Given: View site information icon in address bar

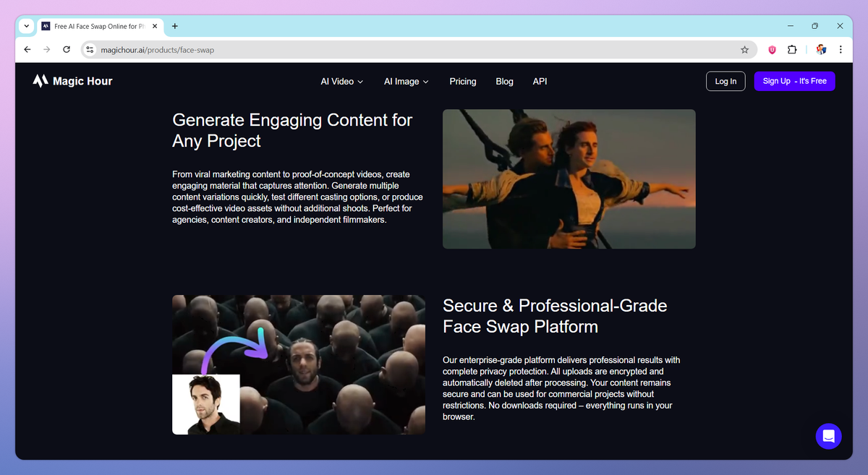Looking at the screenshot, I should [x=90, y=50].
